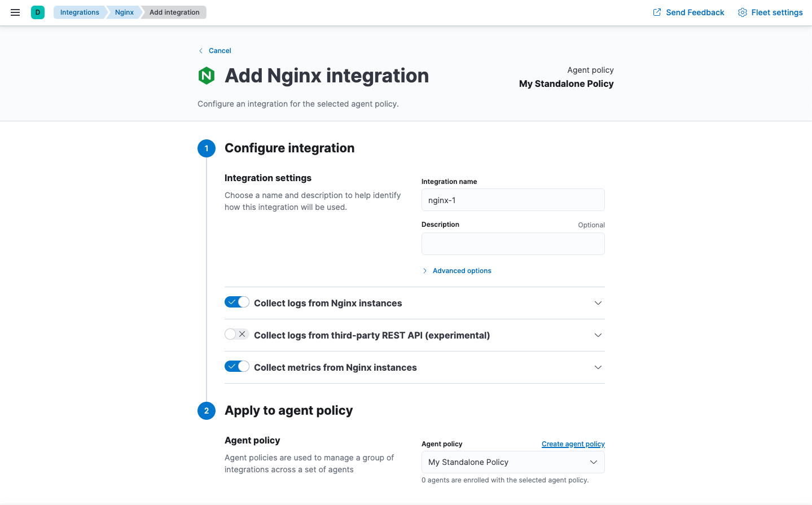Disable collecting logs from Nginx instances
The height and width of the screenshot is (505, 812).
point(236,301)
